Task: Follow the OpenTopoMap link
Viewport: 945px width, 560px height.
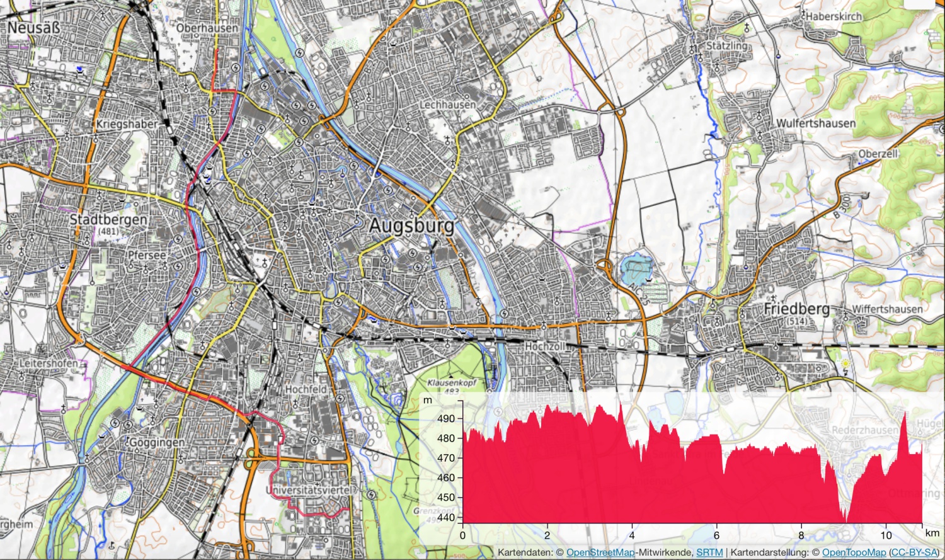Action: coord(854,552)
